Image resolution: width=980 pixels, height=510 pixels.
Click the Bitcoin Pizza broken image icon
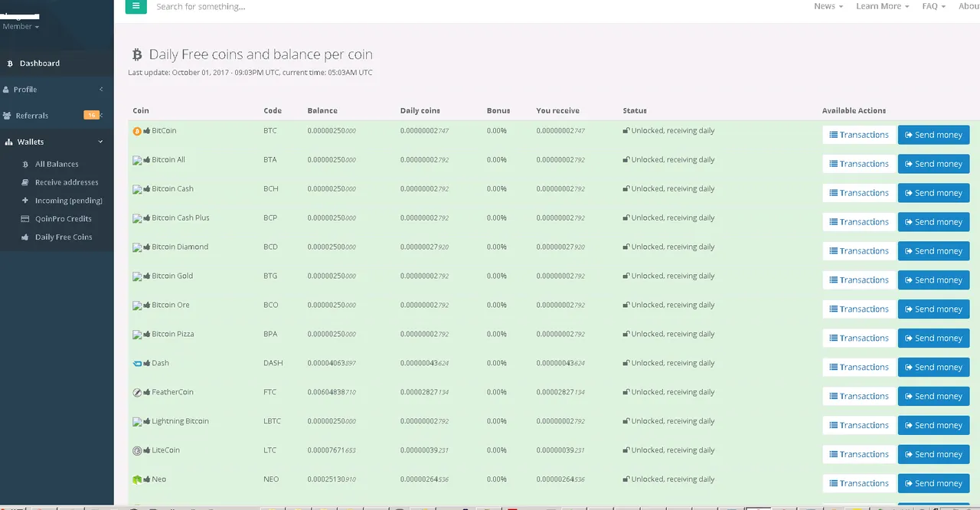pyautogui.click(x=137, y=335)
